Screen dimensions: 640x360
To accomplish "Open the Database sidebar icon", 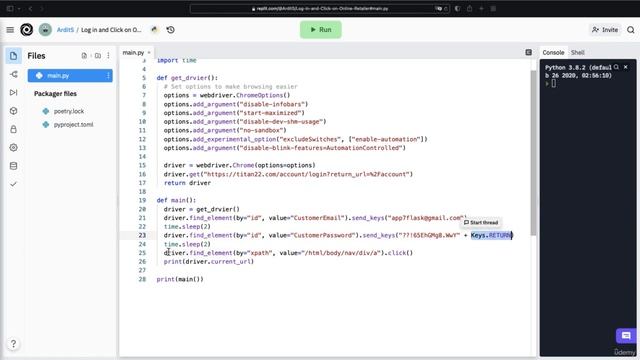I will [13, 166].
